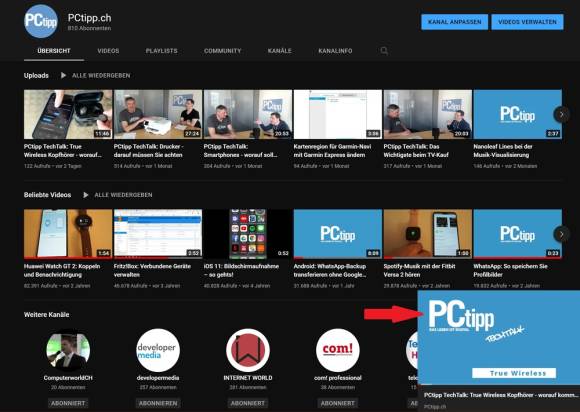Image resolution: width=580 pixels, height=412 pixels.
Task: Switch to the VIDEOS tab
Action: pos(108,51)
